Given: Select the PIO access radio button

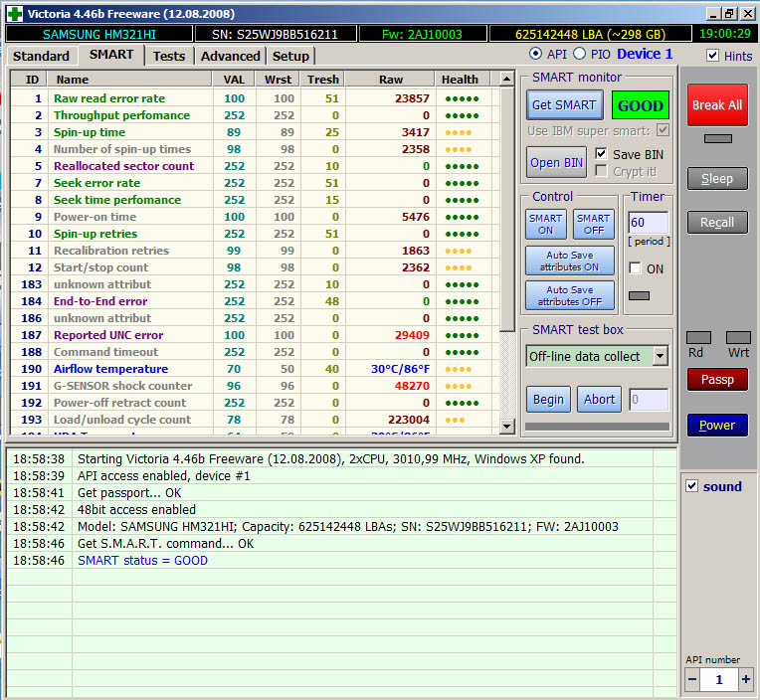Looking at the screenshot, I should 579,54.
